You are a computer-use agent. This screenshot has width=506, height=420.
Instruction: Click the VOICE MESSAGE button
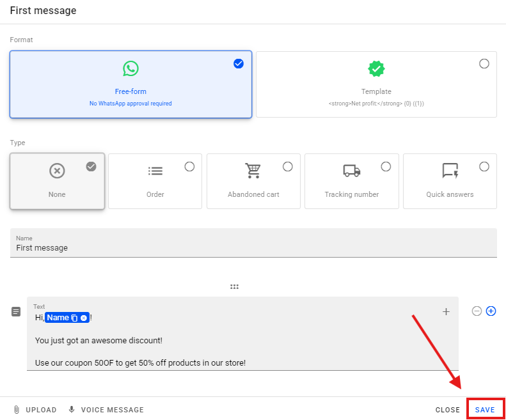pos(106,410)
